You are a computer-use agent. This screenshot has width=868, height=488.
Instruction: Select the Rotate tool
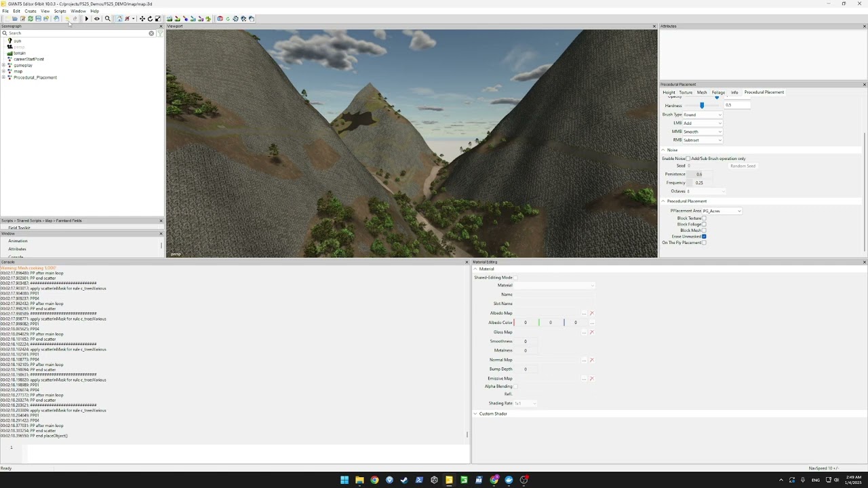pos(150,18)
